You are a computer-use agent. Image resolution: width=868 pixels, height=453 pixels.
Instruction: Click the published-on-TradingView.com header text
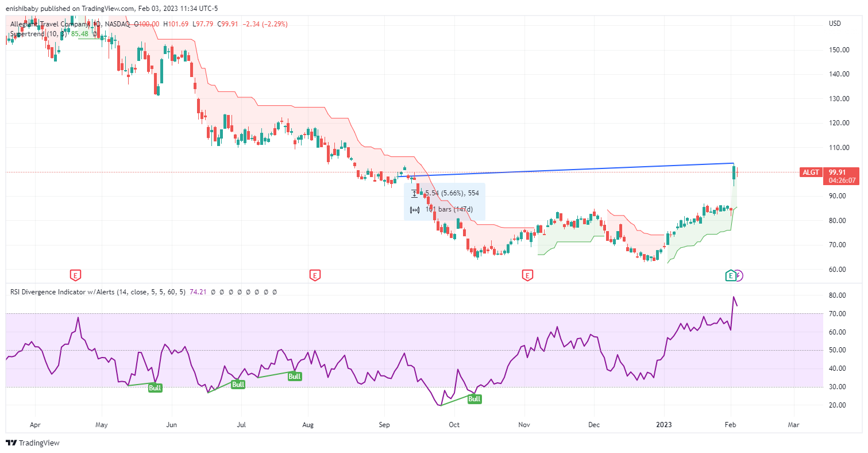112,8
